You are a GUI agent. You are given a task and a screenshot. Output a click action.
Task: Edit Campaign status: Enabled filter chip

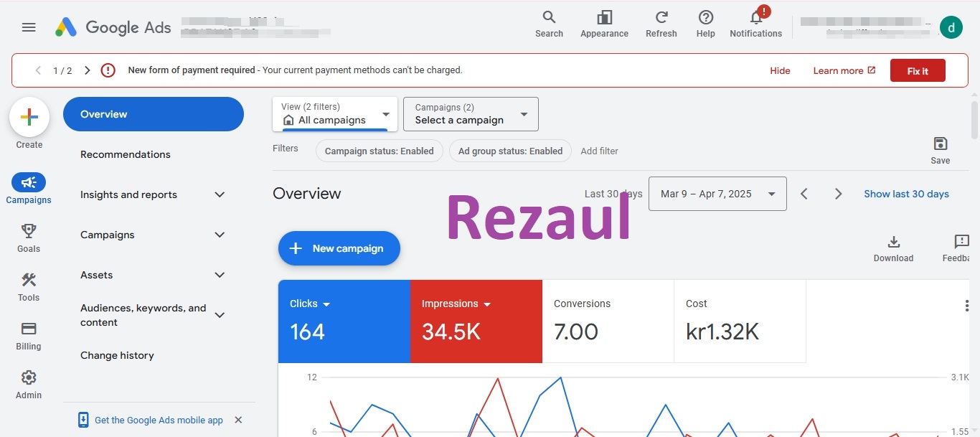coord(380,151)
